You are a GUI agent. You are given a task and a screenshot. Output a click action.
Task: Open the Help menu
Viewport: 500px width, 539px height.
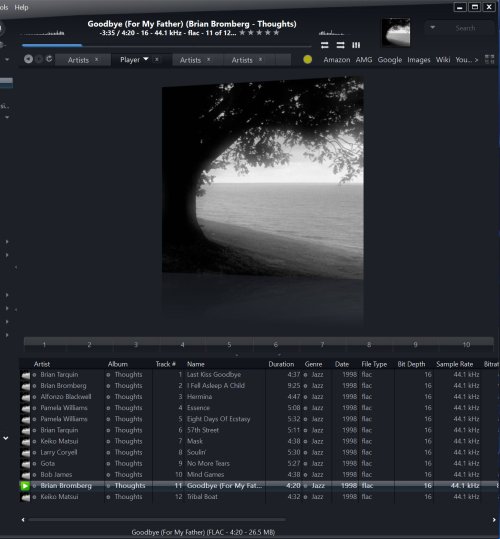pos(21,7)
